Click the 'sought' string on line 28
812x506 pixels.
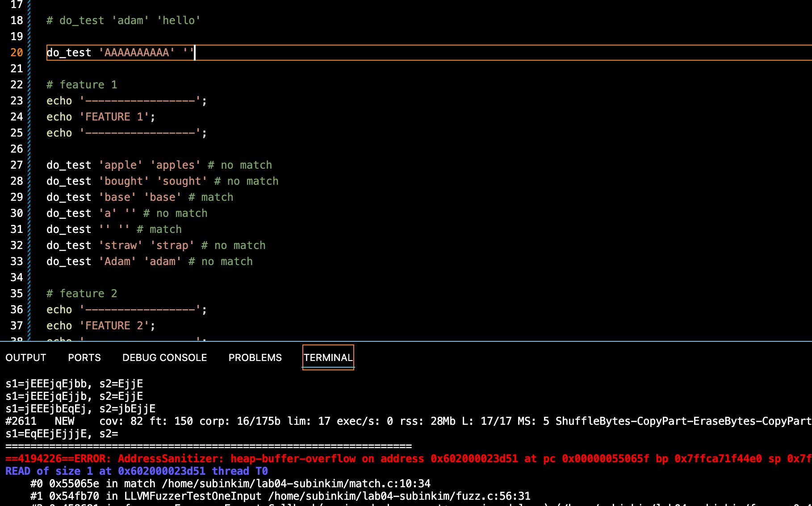click(x=182, y=181)
